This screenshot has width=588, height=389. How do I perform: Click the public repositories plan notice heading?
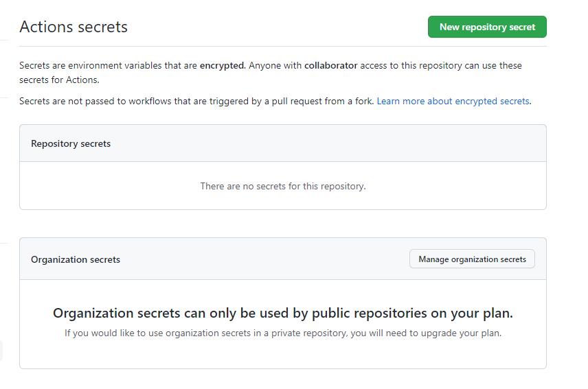coord(282,313)
